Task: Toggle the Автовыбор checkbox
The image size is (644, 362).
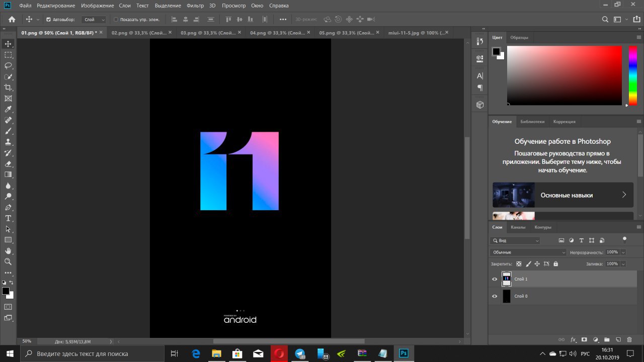Action: (x=48, y=20)
